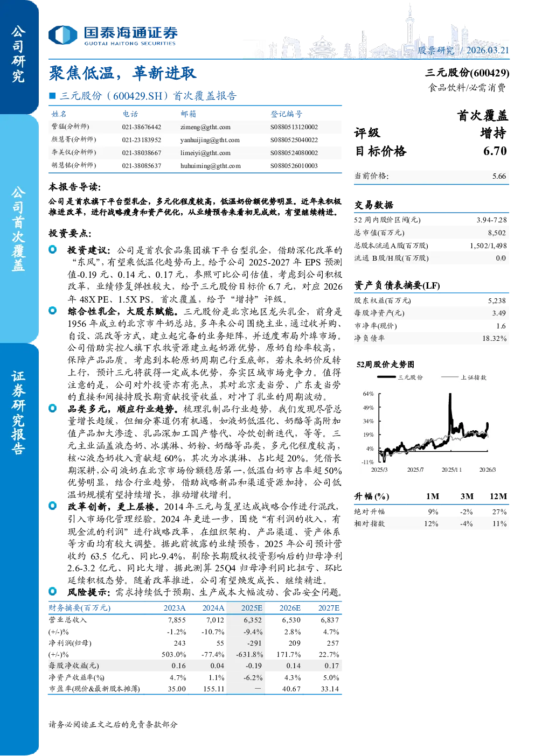Click sidebar label 公司研究 at top

(18, 54)
